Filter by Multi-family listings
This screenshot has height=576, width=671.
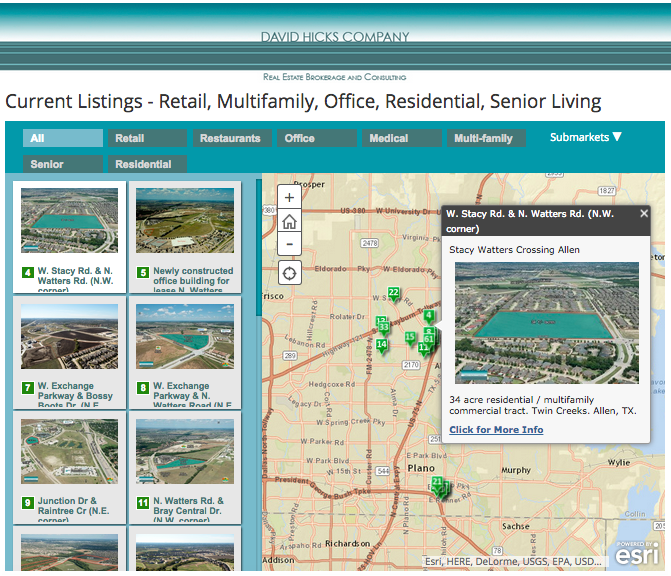pyautogui.click(x=486, y=138)
